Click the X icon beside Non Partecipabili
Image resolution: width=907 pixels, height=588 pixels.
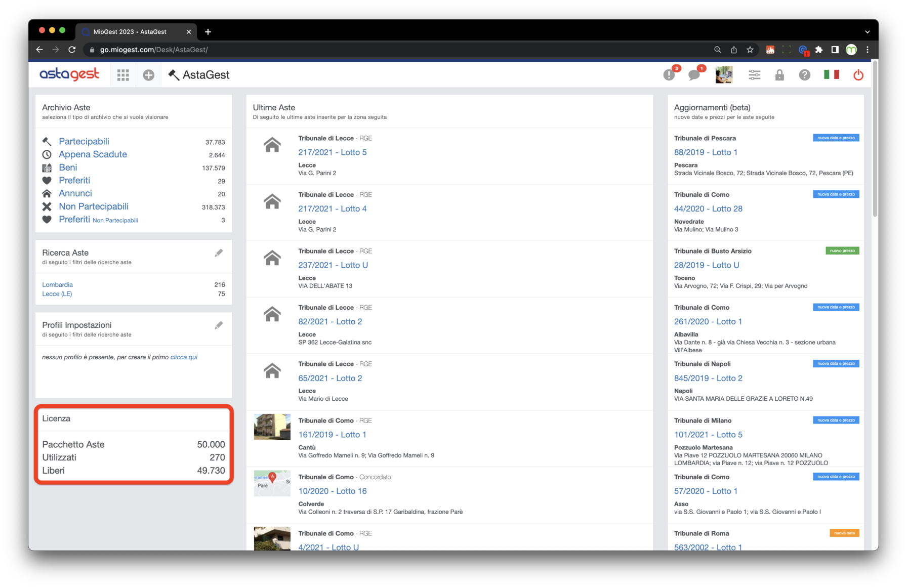point(47,206)
